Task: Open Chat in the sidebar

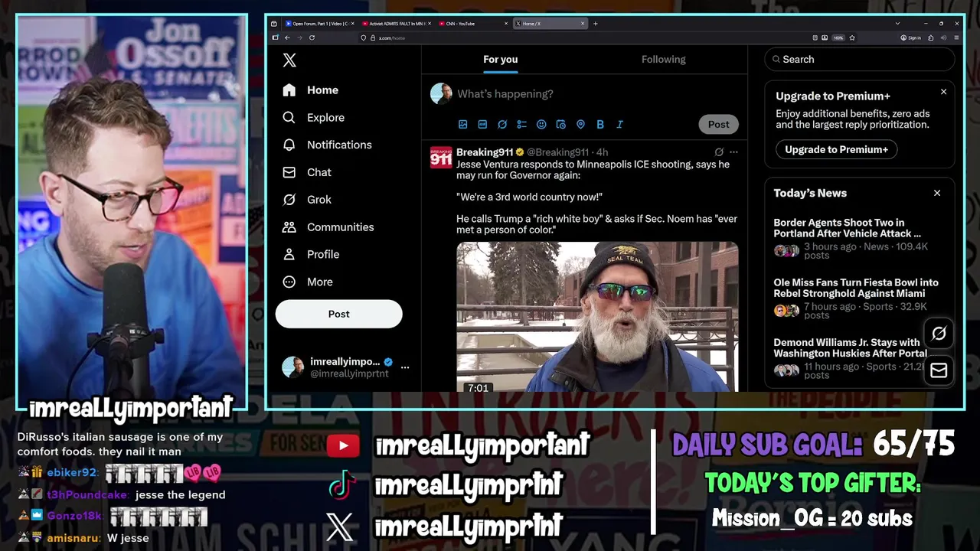Action: tap(307, 172)
